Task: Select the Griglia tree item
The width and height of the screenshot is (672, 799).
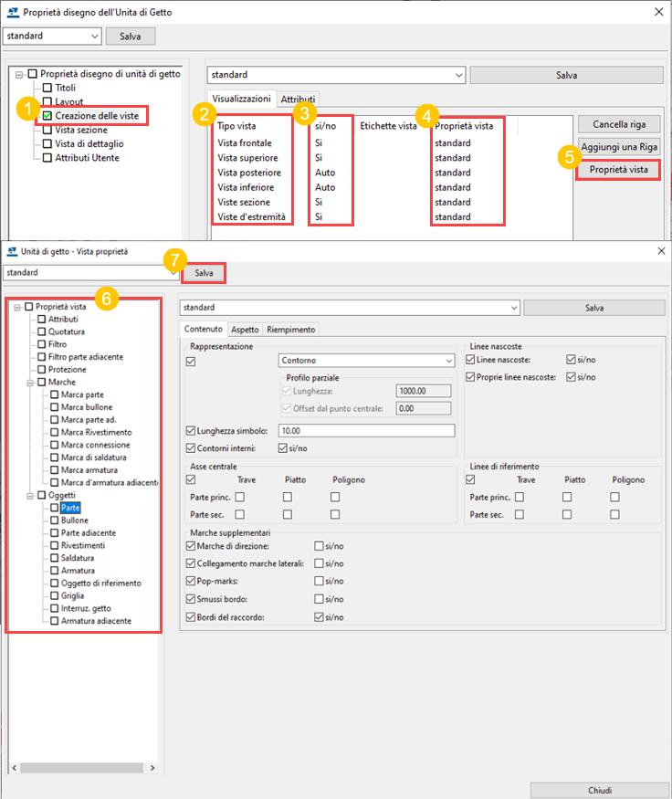Action: pyautogui.click(x=73, y=595)
